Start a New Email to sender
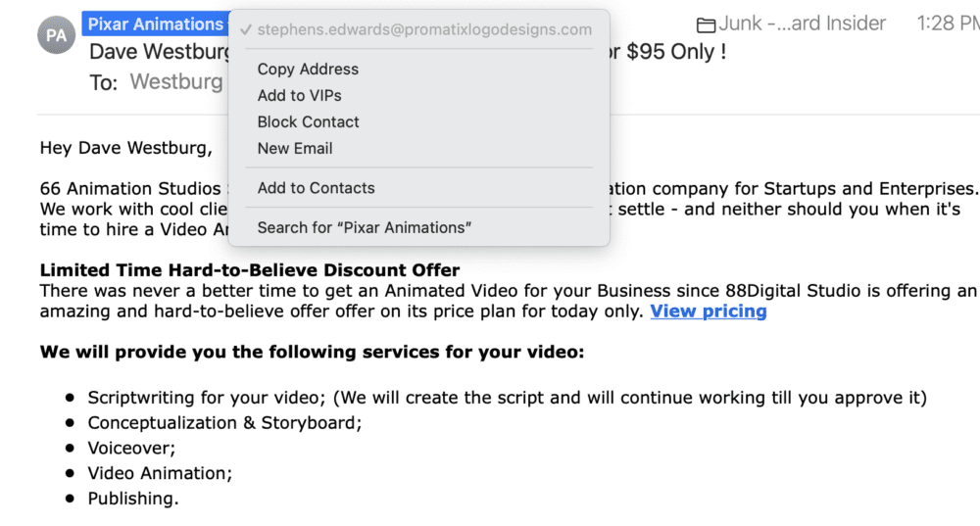980x526 pixels. [295, 148]
